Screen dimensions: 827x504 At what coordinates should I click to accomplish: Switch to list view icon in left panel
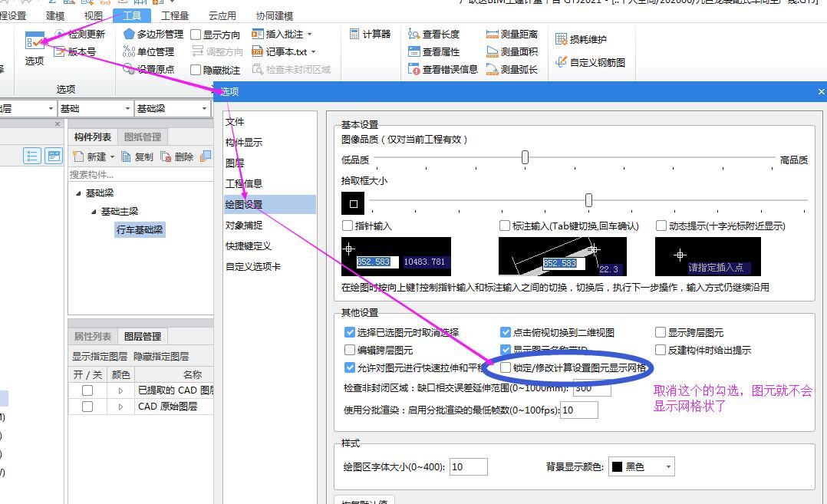[x=32, y=156]
